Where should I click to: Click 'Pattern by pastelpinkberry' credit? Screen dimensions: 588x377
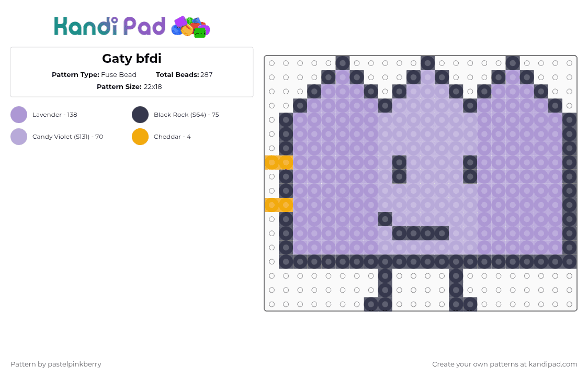(56, 364)
